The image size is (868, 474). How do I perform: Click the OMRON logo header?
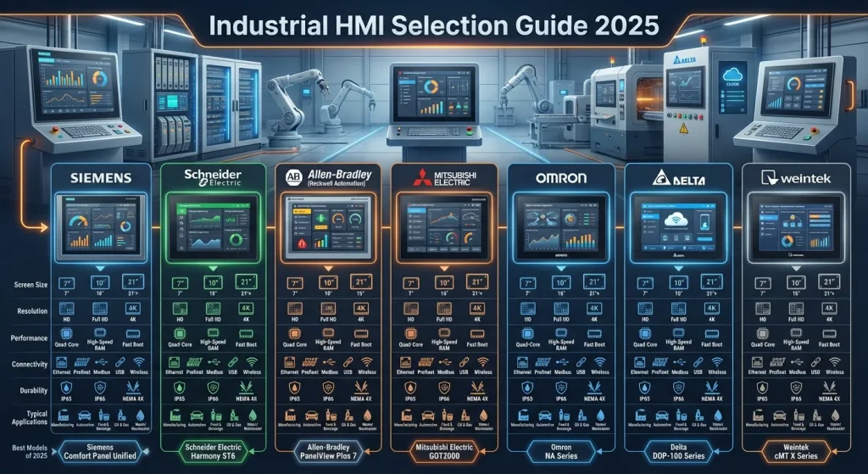click(561, 178)
